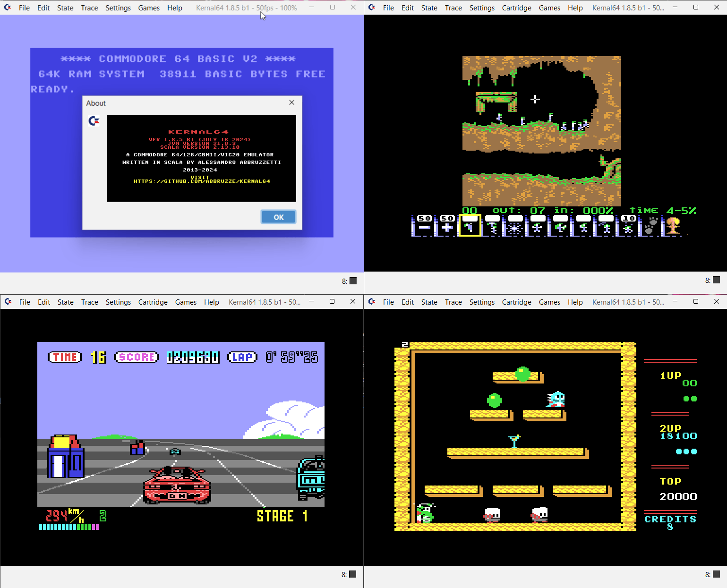Open Trace menu in the BASIC window
The image size is (727, 588).
pos(89,8)
